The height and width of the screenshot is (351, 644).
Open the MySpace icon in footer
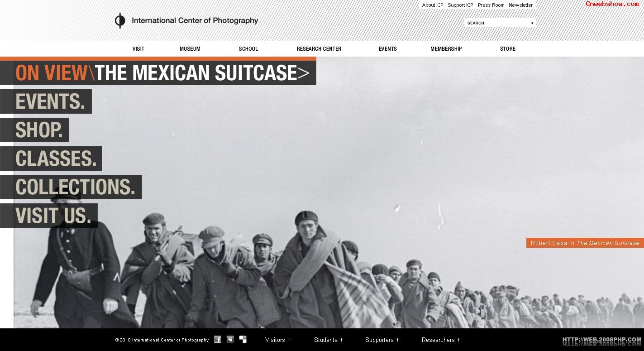tap(230, 339)
